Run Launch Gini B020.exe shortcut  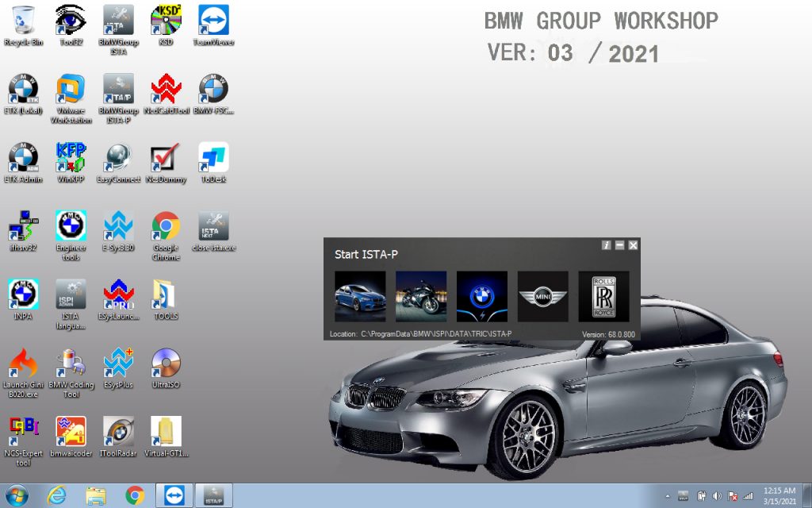23,372
